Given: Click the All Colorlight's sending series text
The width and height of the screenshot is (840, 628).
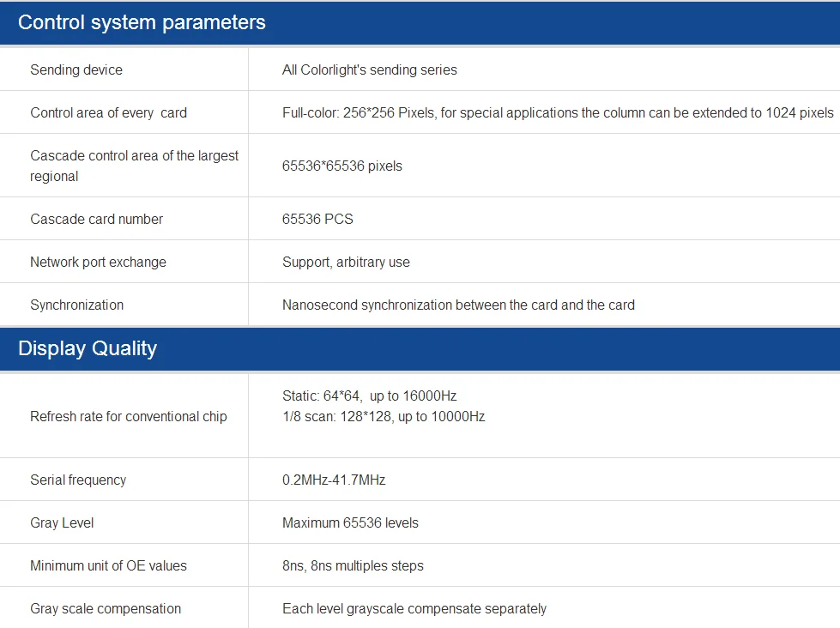Looking at the screenshot, I should coord(369,70).
